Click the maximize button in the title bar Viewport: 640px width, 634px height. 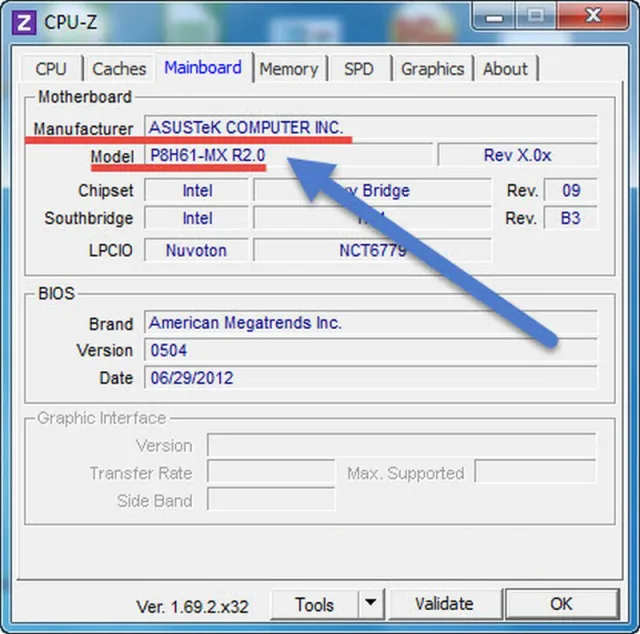point(536,17)
